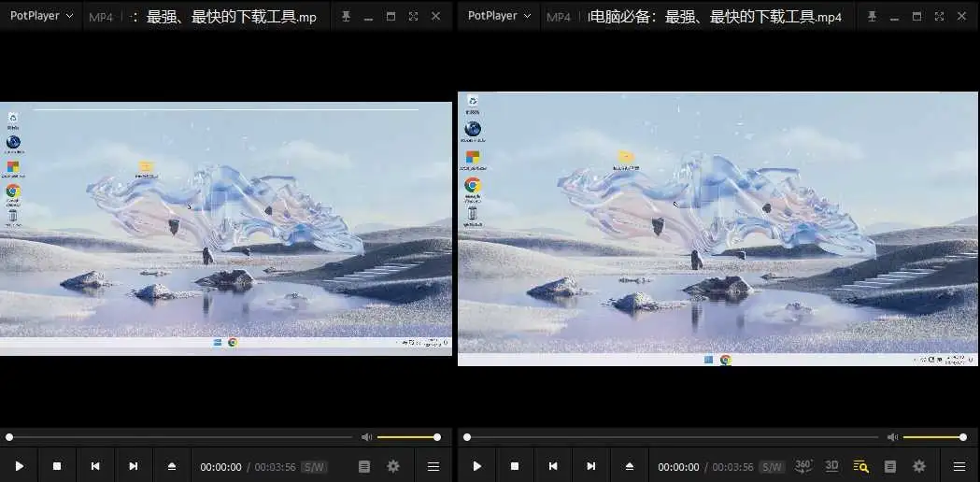Open hamburger menu in left PotPlayer
The width and height of the screenshot is (980, 482).
(x=433, y=466)
